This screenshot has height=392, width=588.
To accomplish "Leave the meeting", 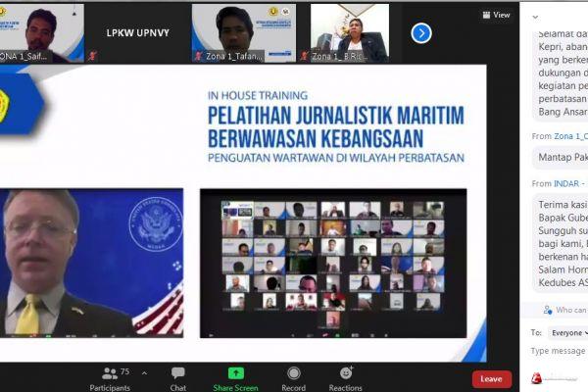I will coord(491,378).
